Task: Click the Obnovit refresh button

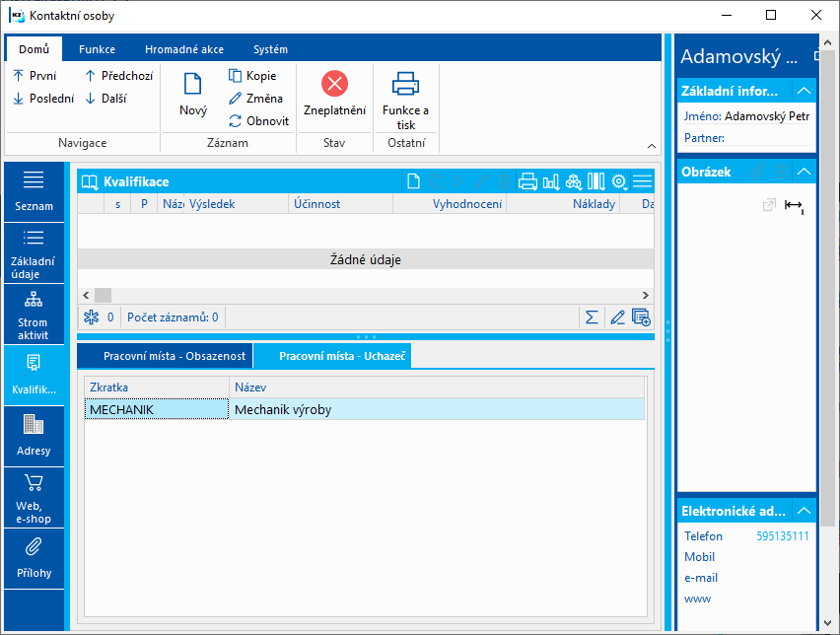Action: 258,121
